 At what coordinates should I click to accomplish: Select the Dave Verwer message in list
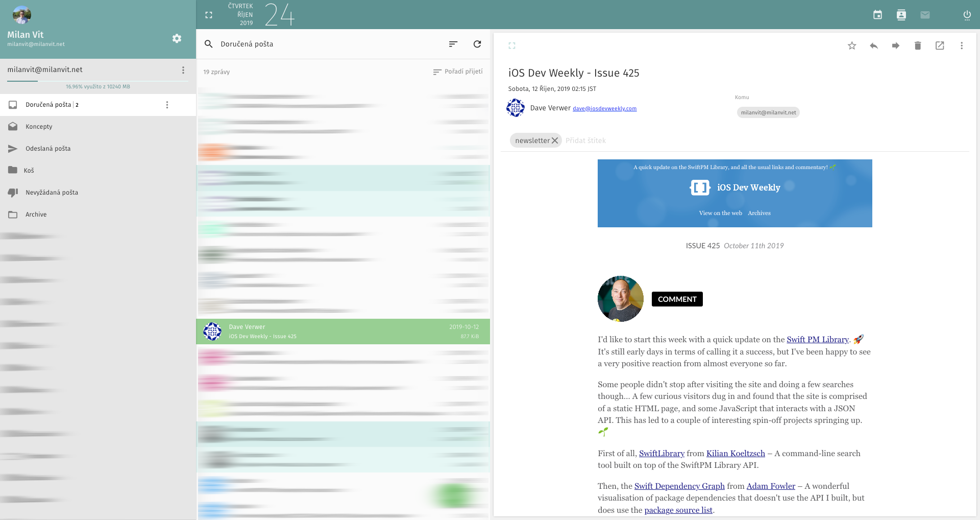tap(343, 332)
